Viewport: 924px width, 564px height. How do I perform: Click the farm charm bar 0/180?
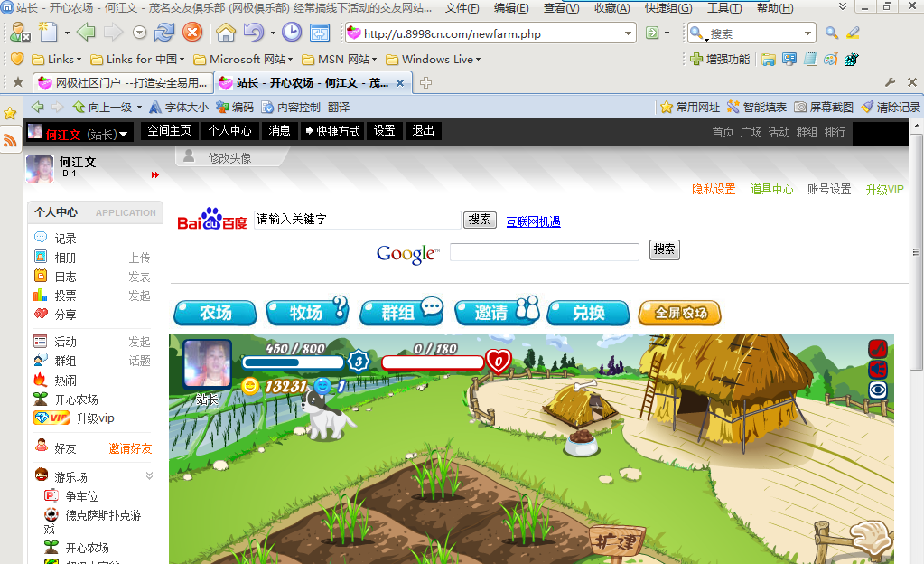pyautogui.click(x=434, y=362)
